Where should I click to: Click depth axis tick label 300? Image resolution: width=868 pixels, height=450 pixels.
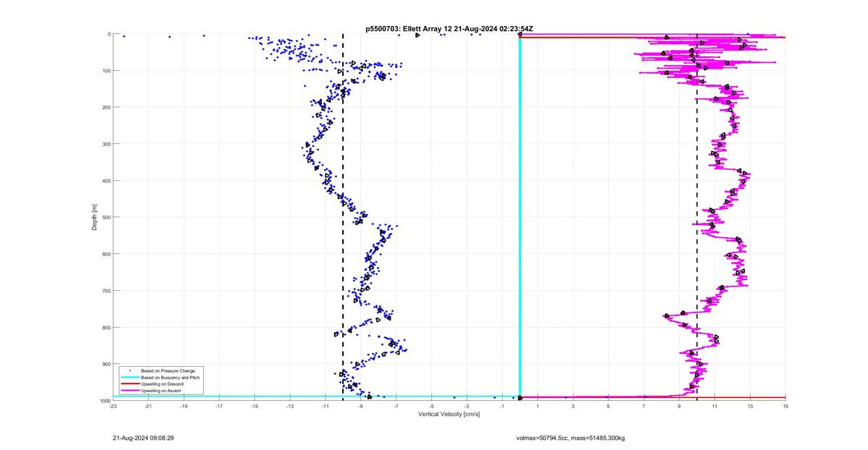point(106,144)
